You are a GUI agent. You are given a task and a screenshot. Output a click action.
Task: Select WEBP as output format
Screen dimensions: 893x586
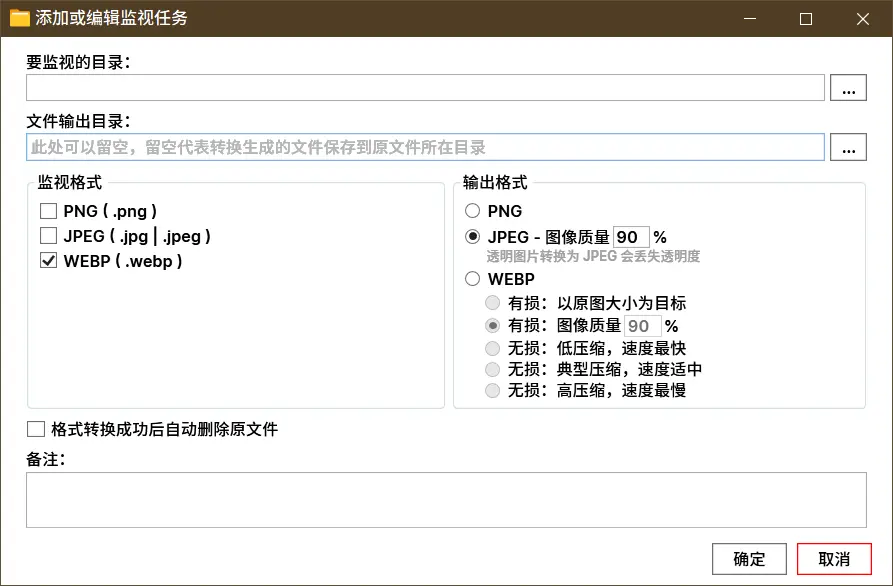click(473, 279)
